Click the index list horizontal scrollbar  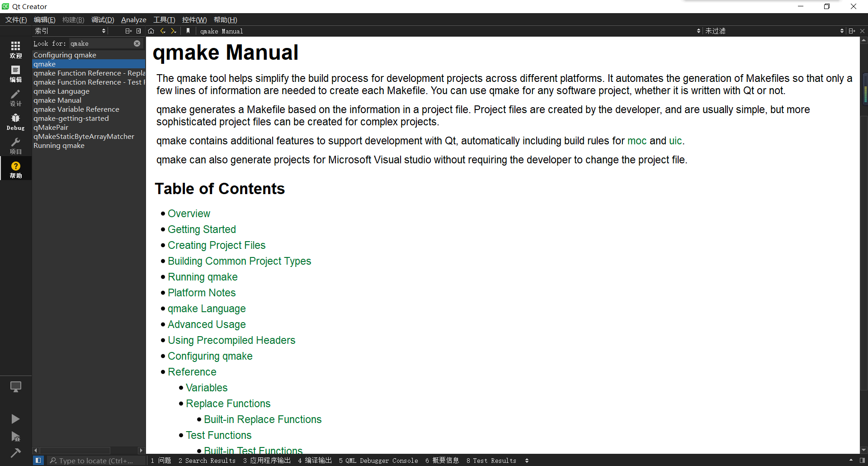75,450
